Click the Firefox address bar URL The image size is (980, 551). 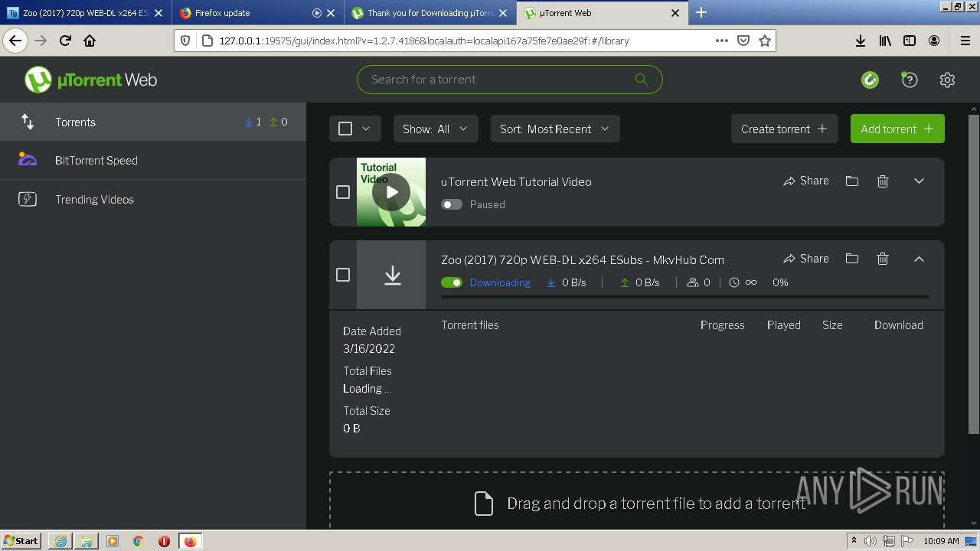tap(424, 41)
